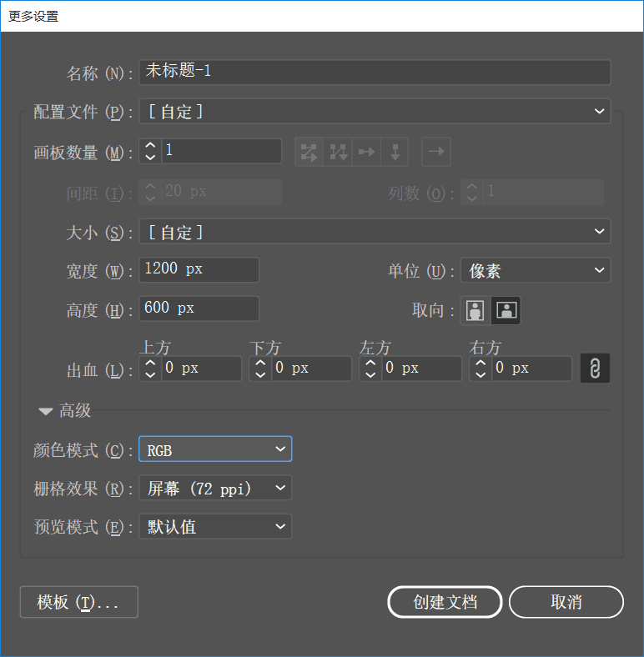Click the 模板(T)... button
644x657 pixels.
tap(78, 602)
